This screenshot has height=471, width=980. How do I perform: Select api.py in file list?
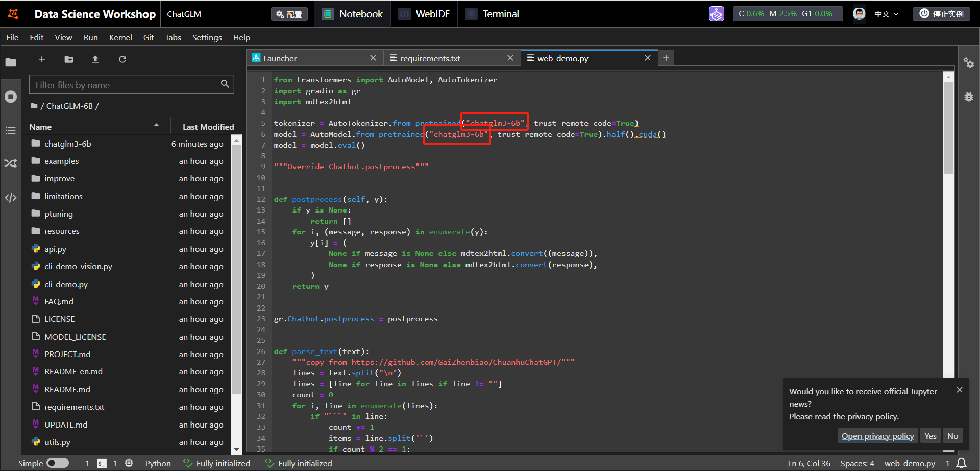128,249
